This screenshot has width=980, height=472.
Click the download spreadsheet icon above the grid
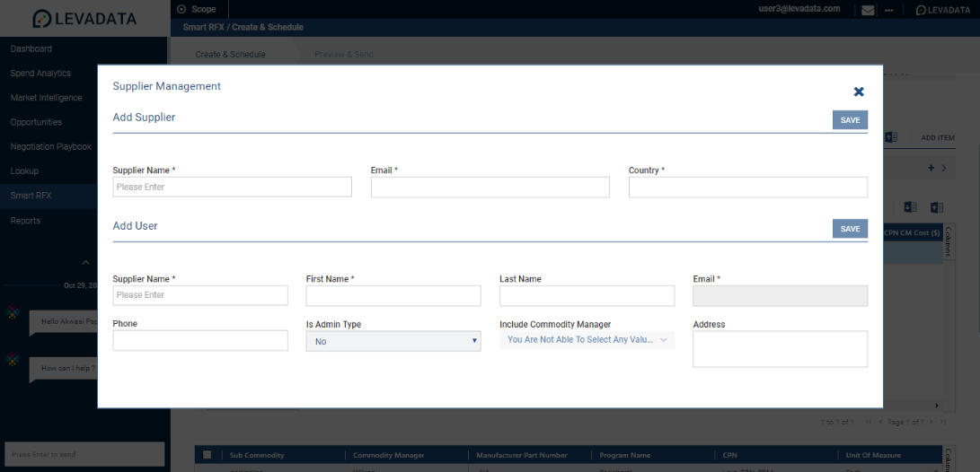(911, 207)
